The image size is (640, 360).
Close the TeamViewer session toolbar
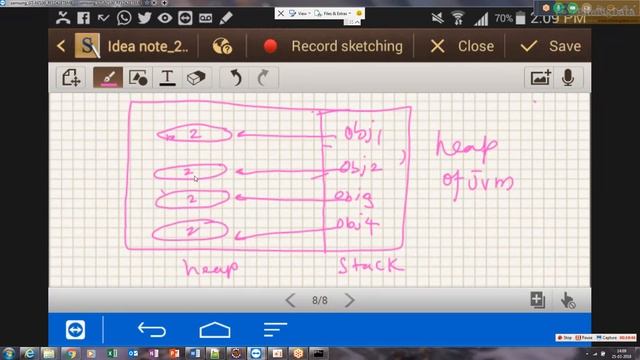(281, 13)
